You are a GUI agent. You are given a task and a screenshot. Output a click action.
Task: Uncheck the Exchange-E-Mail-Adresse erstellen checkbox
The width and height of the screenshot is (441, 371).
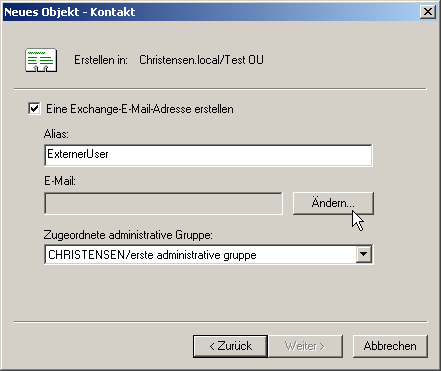(34, 109)
